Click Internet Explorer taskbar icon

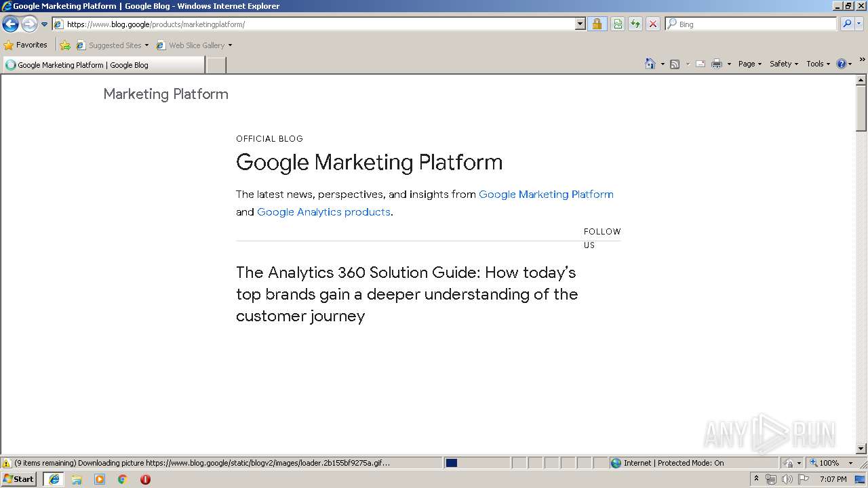[54, 479]
